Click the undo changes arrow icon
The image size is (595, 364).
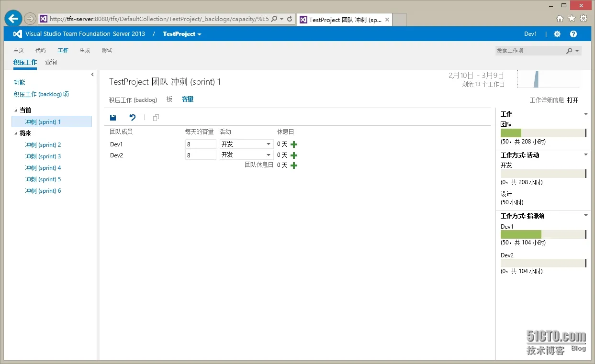pos(133,118)
